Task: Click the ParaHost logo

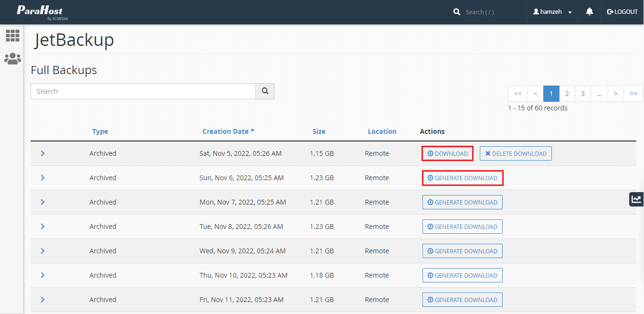Action: point(40,11)
